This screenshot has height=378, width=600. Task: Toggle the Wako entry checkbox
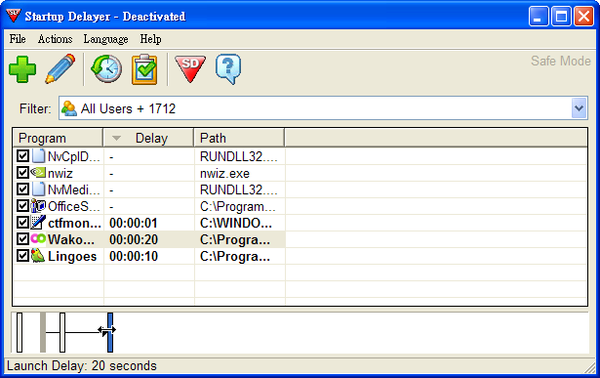tap(23, 239)
